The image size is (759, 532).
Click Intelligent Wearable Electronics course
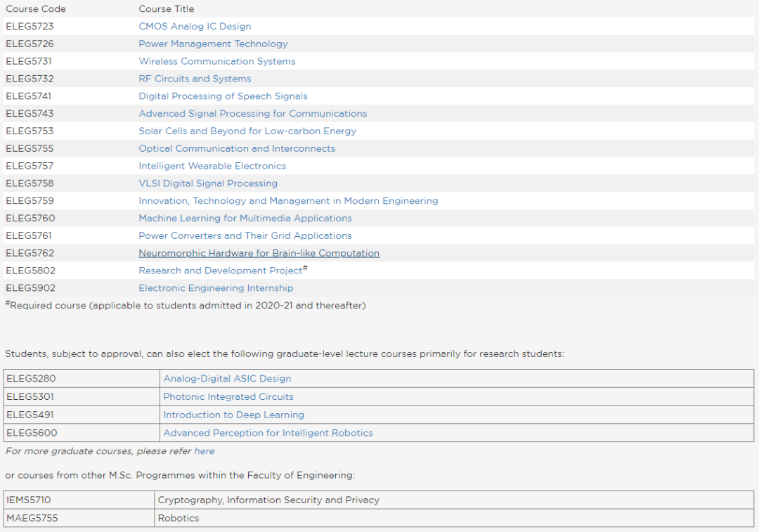pyautogui.click(x=212, y=166)
